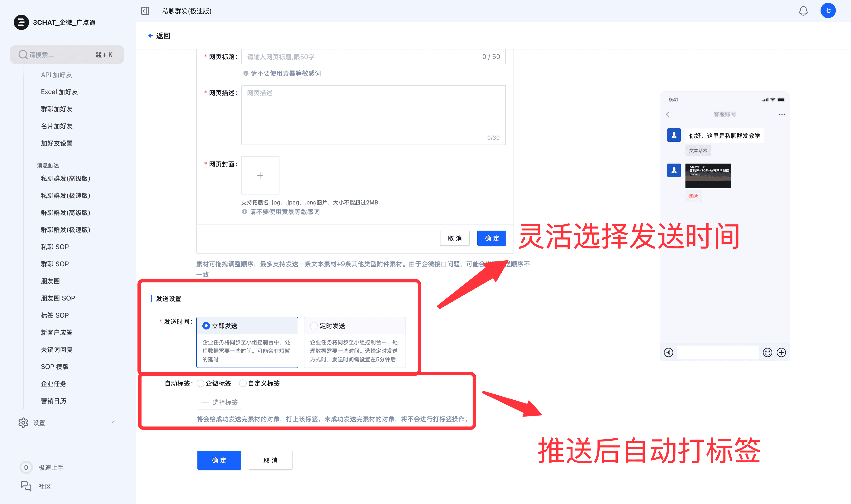The height and width of the screenshot is (504, 851).
Task: Open the 朋友圈 SOP menu item
Action: coord(58,298)
